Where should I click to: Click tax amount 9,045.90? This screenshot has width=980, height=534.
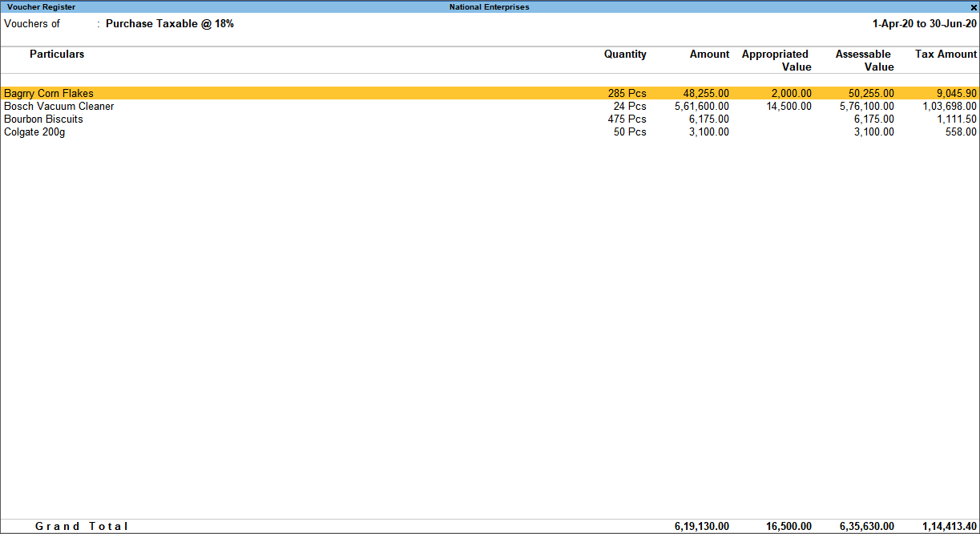click(x=957, y=93)
